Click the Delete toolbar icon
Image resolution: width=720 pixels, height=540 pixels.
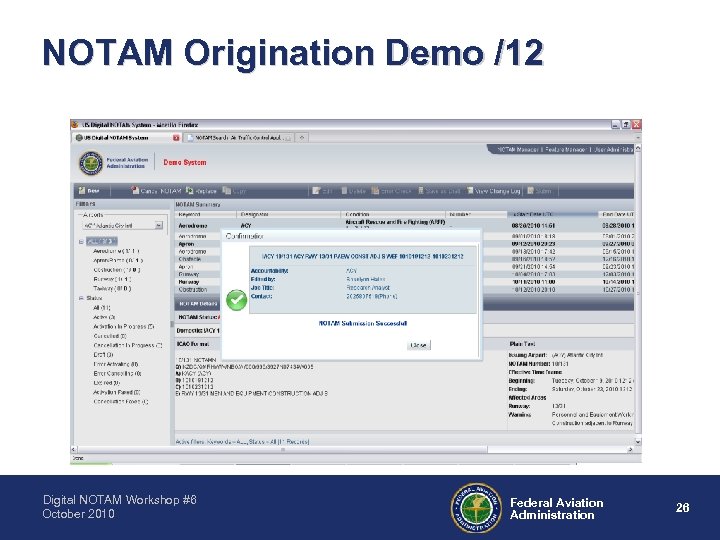(x=344, y=191)
